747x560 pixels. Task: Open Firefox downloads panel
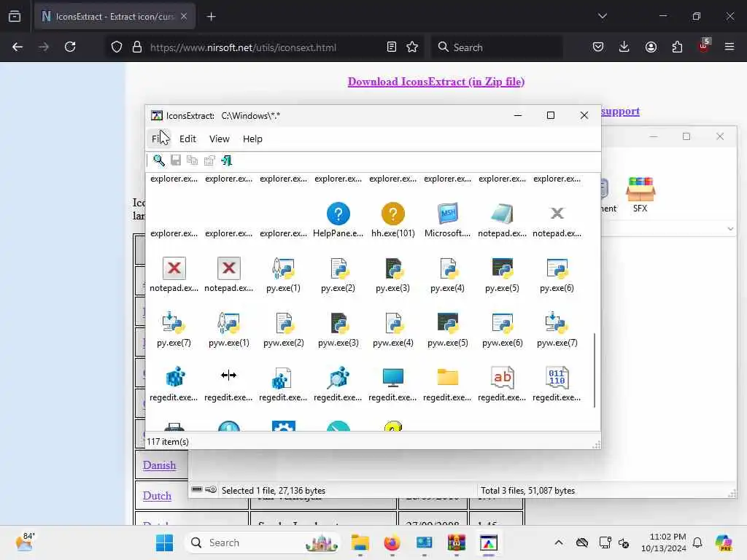[x=624, y=47]
